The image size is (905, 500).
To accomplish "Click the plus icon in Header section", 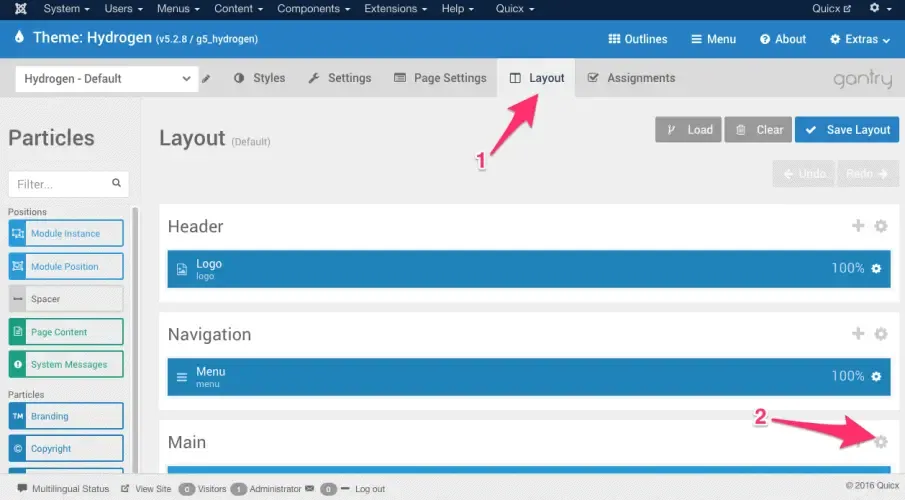I will coord(858,226).
